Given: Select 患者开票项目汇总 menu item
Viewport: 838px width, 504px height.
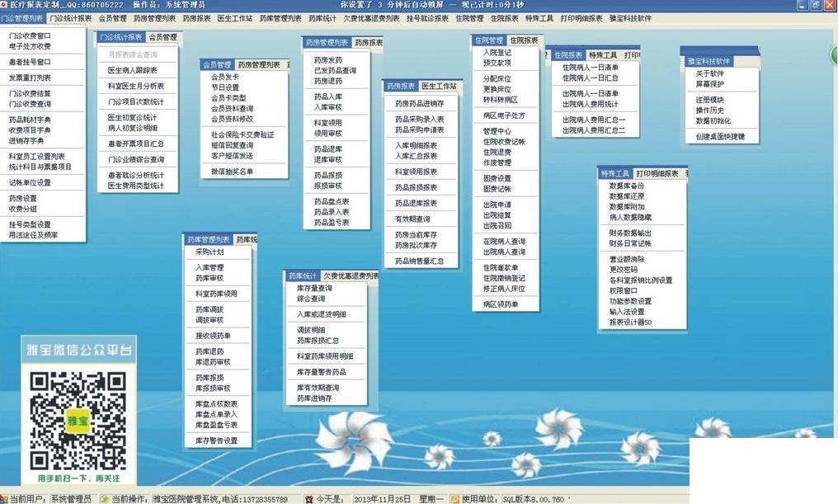Looking at the screenshot, I should pyautogui.click(x=136, y=144).
